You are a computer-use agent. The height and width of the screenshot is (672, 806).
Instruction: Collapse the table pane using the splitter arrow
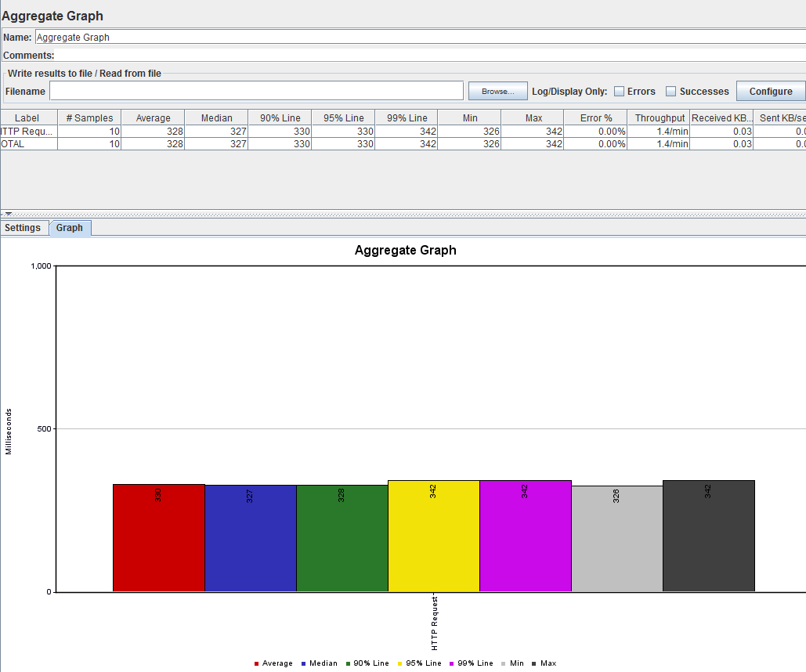(x=9, y=213)
